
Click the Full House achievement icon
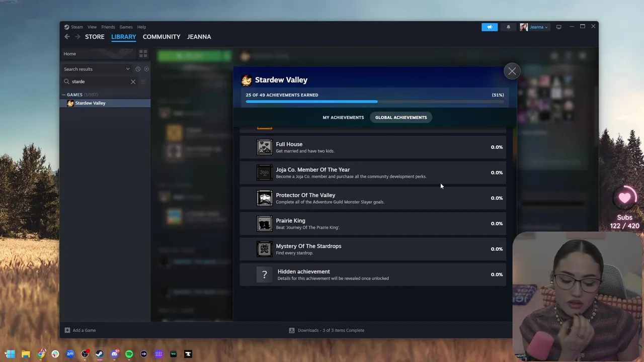[265, 147]
